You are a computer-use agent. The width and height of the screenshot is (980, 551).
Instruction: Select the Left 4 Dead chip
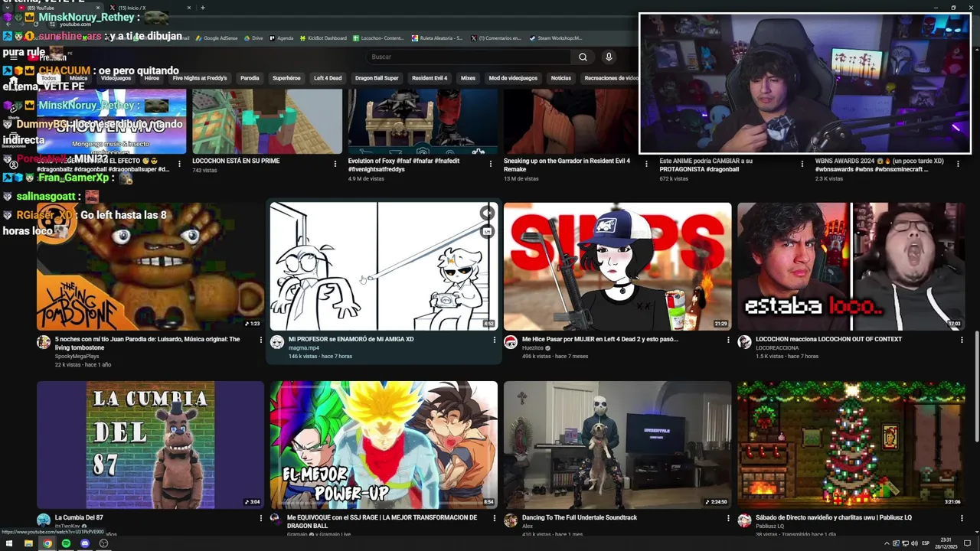click(328, 78)
